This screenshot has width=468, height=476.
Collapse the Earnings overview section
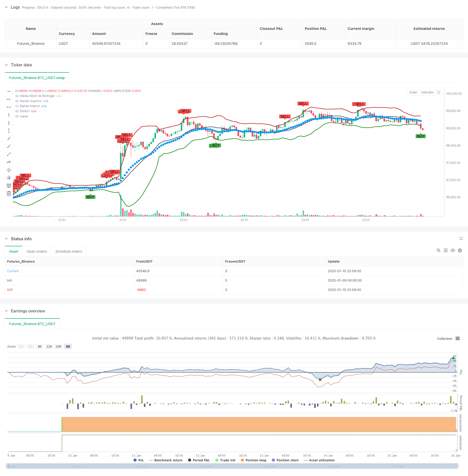6,311
